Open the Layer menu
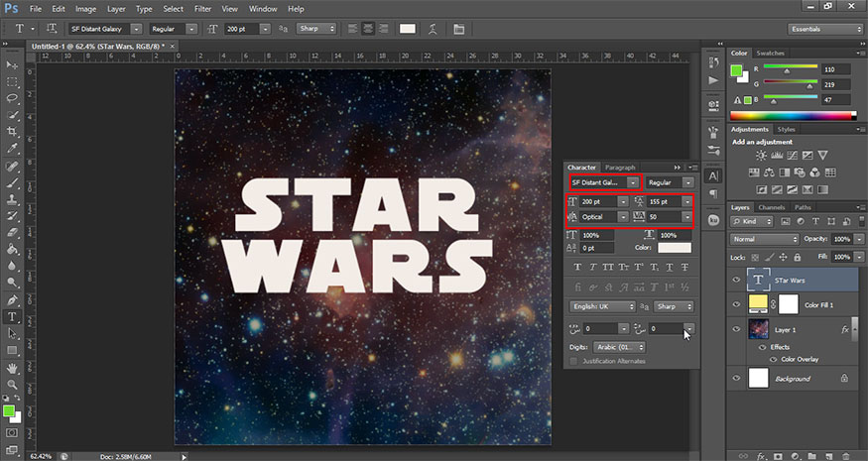This screenshot has height=461, width=868. 116,9
